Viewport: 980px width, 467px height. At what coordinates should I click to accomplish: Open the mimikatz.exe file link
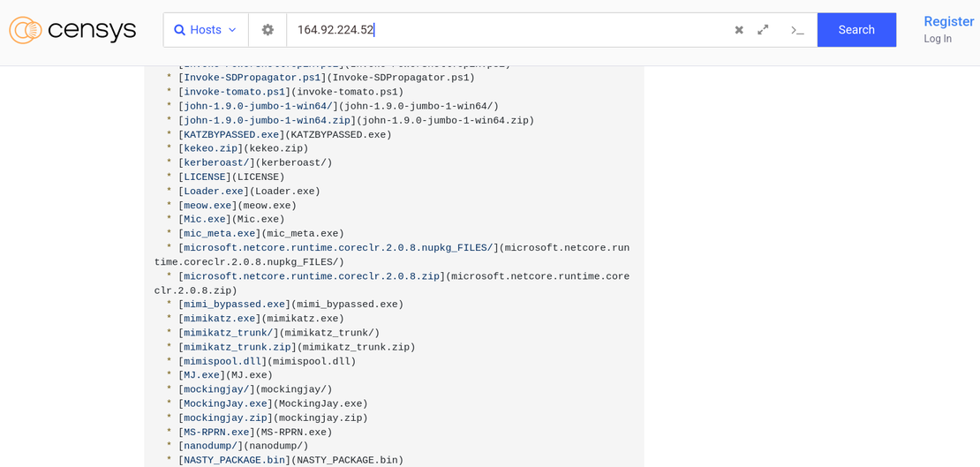[x=220, y=319]
